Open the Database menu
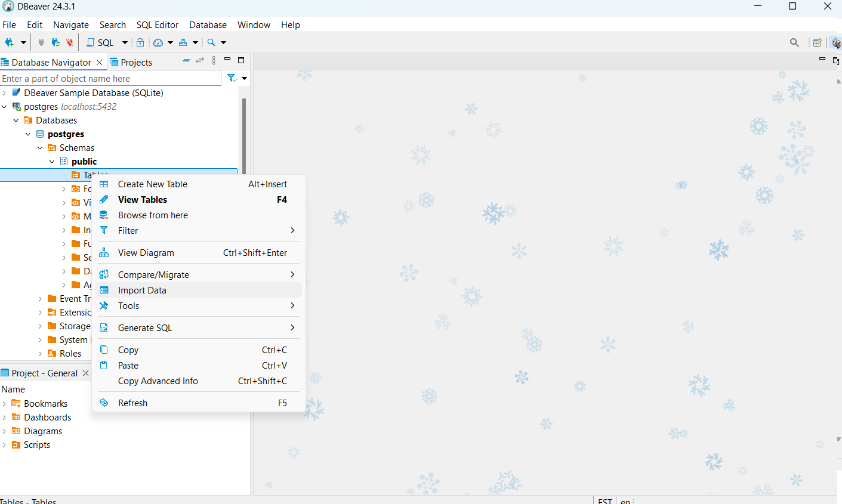 click(x=208, y=24)
